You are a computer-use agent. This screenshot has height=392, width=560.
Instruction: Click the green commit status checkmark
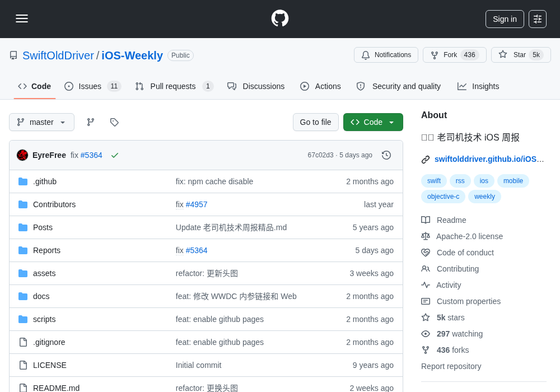tap(115, 155)
